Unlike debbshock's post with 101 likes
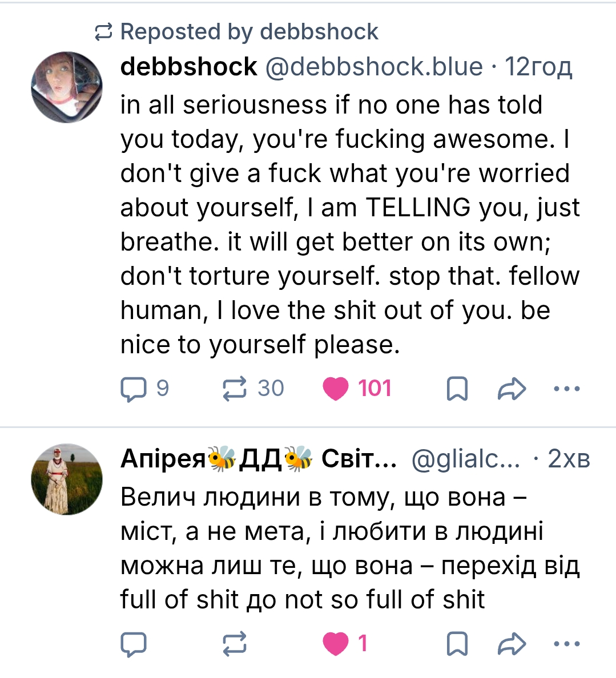 (x=336, y=389)
